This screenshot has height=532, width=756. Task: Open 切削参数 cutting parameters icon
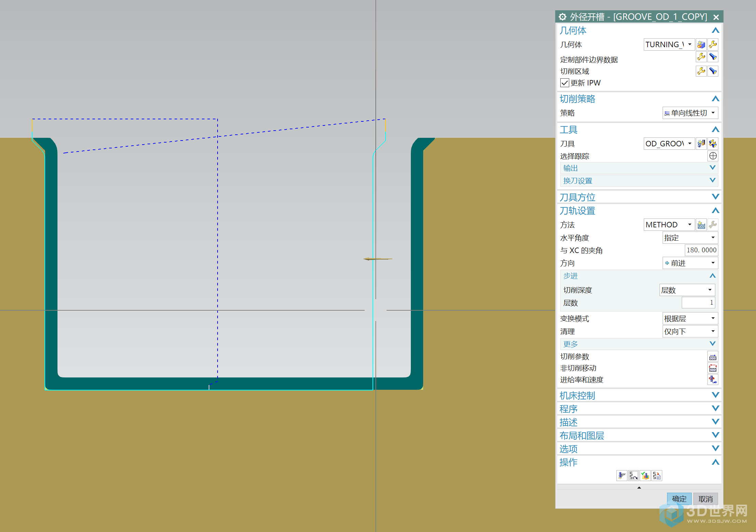[713, 357]
